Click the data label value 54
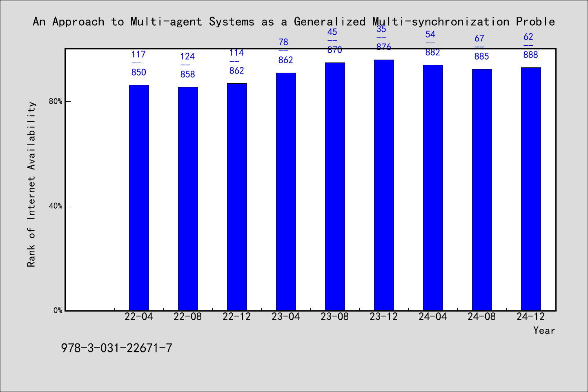Image resolution: width=588 pixels, height=392 pixels. tap(430, 34)
